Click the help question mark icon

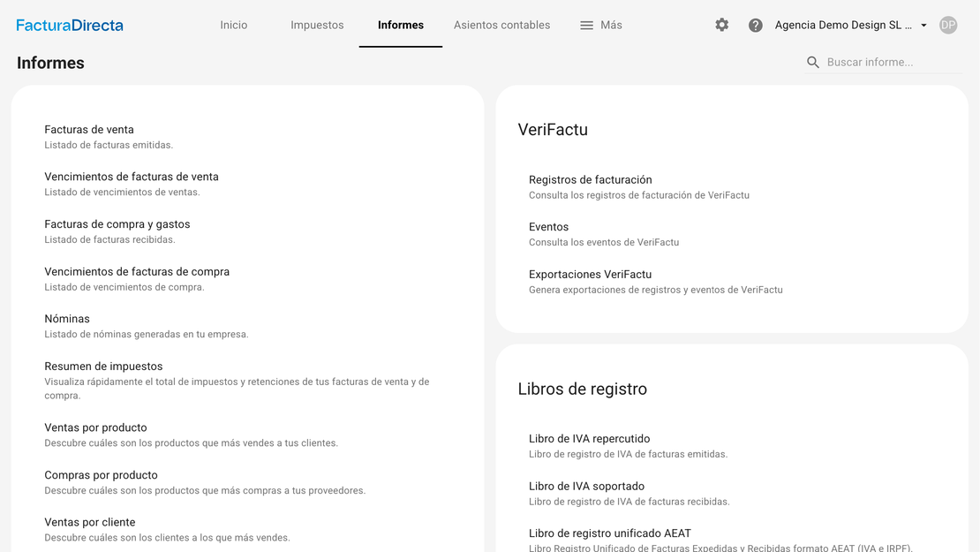(755, 26)
